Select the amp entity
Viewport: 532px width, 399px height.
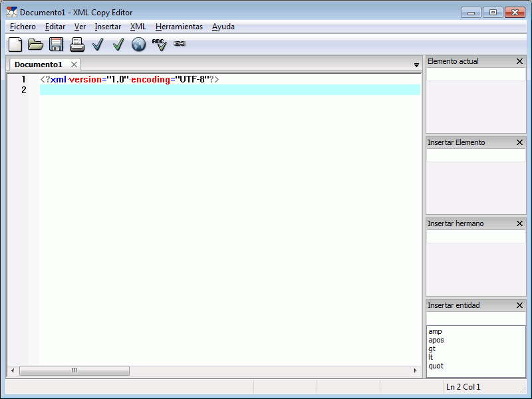pos(435,331)
